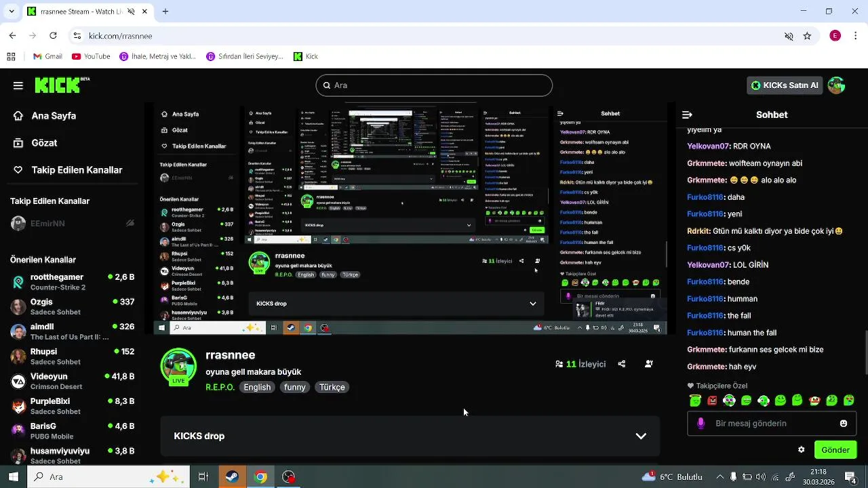
Task: Toggle site sound muted icon in address bar
Action: click(x=789, y=36)
